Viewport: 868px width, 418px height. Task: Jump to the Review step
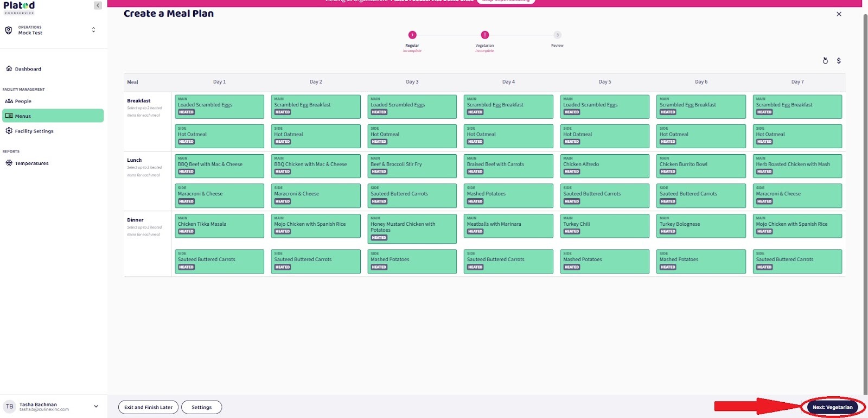557,35
